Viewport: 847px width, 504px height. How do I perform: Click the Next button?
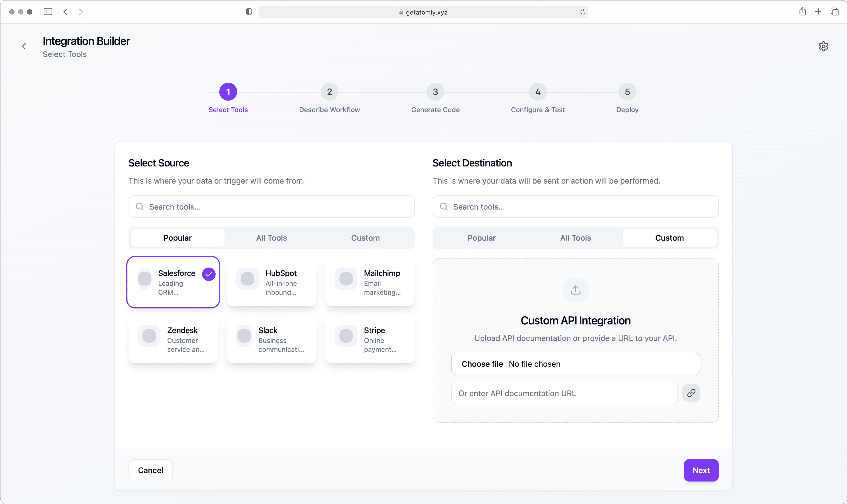[x=701, y=470]
